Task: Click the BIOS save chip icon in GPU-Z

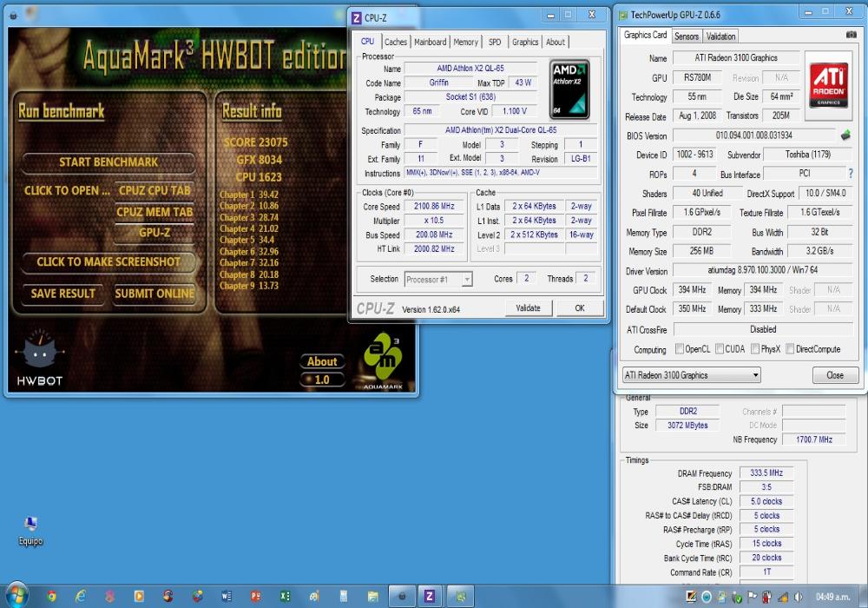Action: pyautogui.click(x=845, y=135)
